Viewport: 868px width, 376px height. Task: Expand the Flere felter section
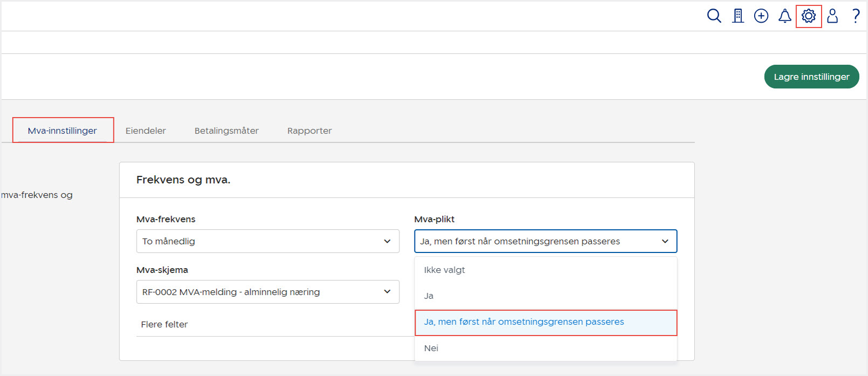165,324
